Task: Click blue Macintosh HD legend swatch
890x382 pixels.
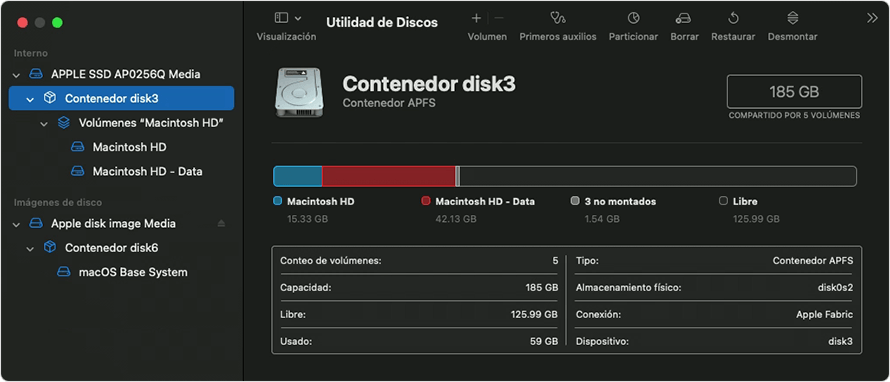Action: [278, 201]
